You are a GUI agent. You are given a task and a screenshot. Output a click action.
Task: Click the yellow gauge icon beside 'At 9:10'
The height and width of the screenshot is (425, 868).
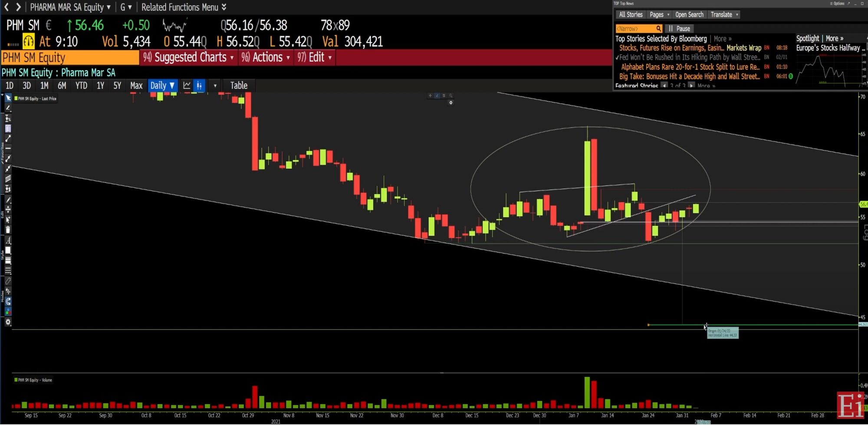29,42
